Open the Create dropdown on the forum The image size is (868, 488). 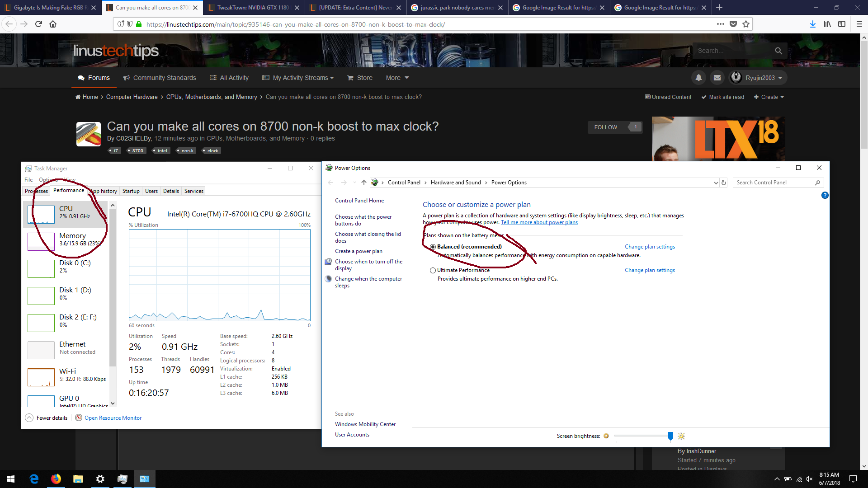tap(769, 97)
